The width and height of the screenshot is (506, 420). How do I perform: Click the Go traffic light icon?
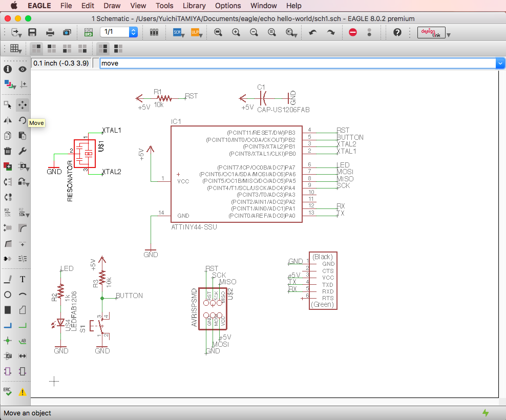tap(369, 32)
